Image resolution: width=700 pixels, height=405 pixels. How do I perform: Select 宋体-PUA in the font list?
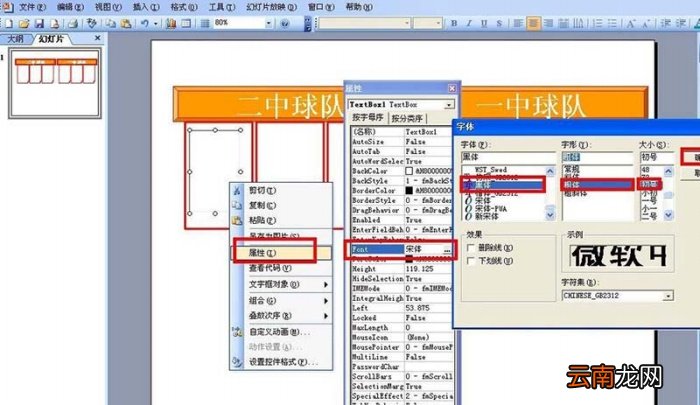point(491,209)
